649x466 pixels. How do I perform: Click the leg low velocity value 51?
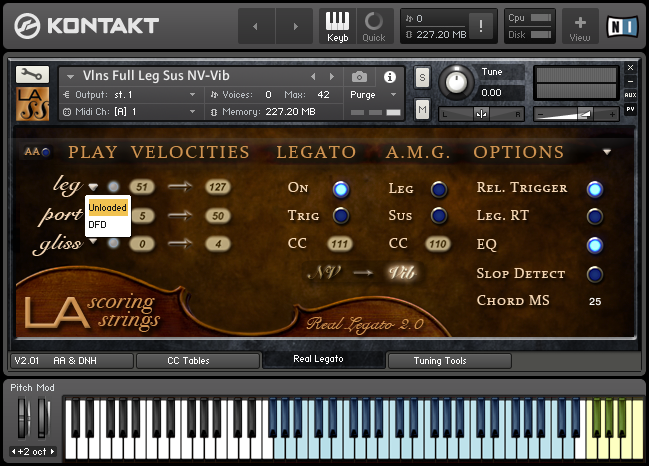142,187
